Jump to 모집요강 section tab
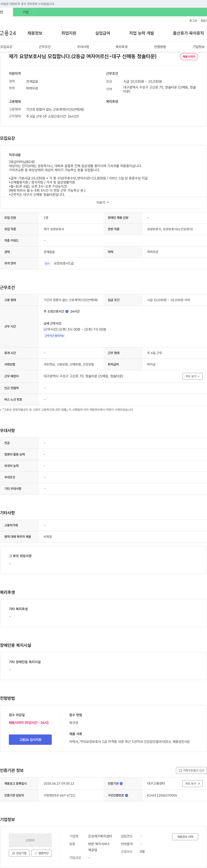This screenshot has height=868, width=207. click(6, 47)
